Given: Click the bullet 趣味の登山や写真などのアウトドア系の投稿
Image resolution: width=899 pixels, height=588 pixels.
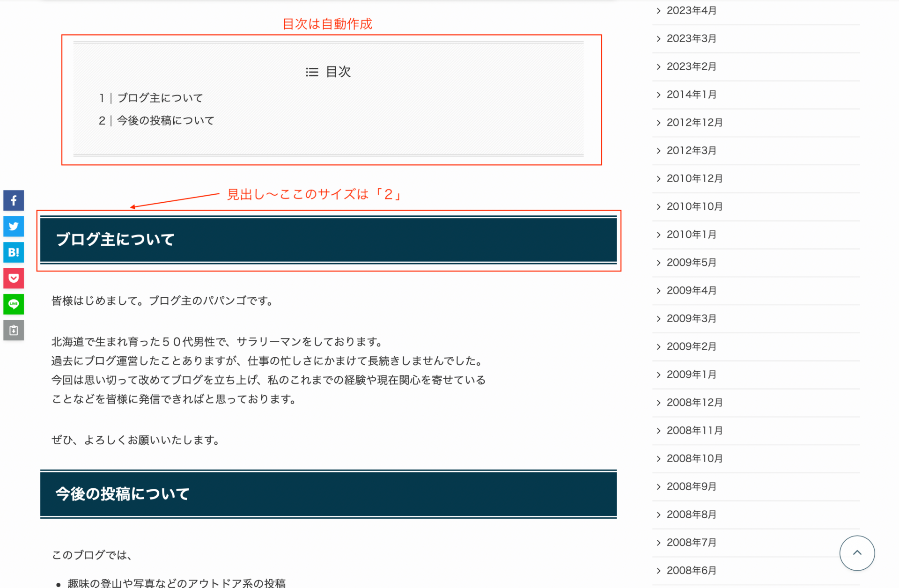Looking at the screenshot, I should [x=177, y=583].
